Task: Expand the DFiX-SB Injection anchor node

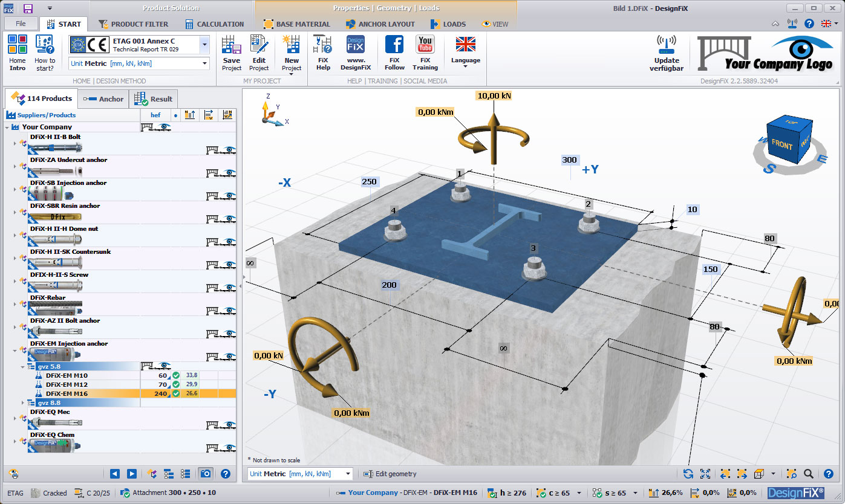Action: point(15,189)
